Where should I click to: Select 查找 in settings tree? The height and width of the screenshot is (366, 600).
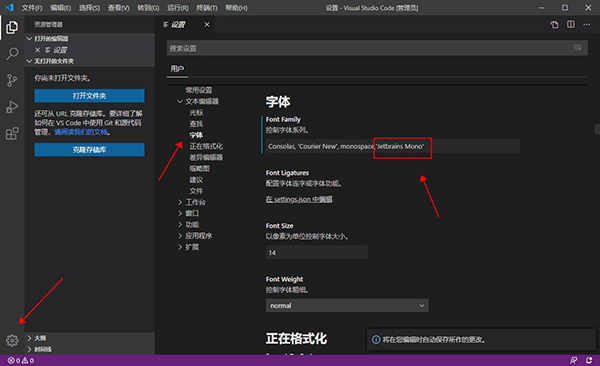tap(196, 124)
